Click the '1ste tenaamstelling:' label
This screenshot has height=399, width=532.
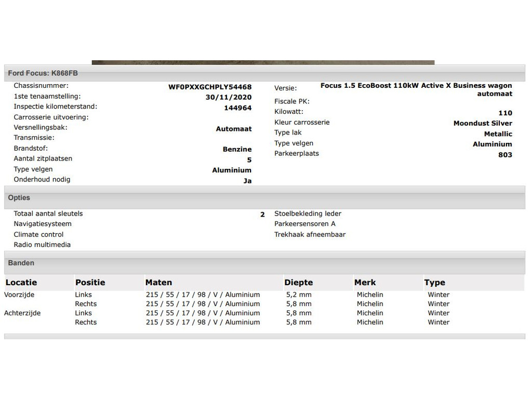click(x=47, y=96)
